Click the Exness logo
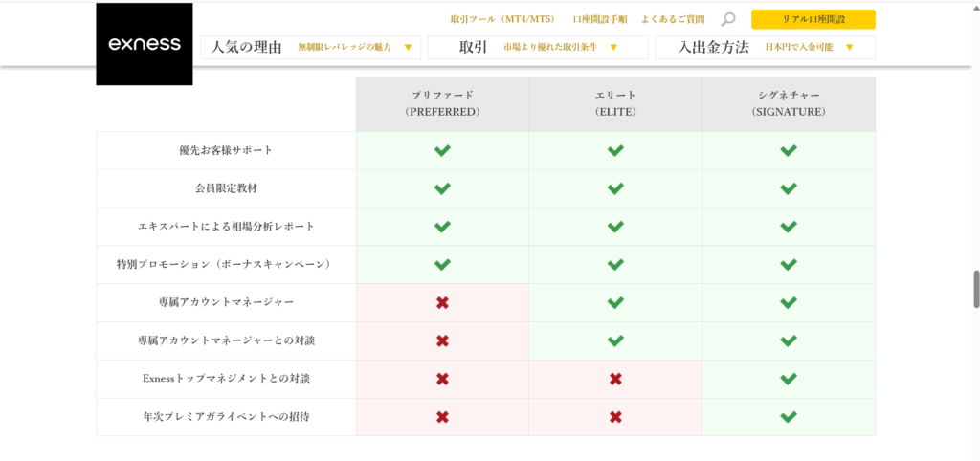The height and width of the screenshot is (461, 980). [144, 44]
